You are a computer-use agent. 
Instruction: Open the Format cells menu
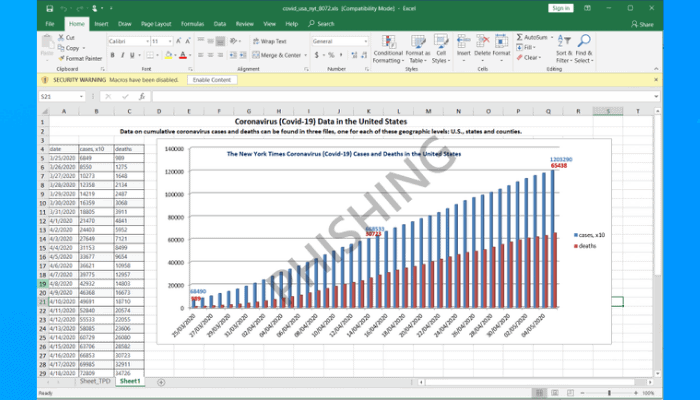501,48
